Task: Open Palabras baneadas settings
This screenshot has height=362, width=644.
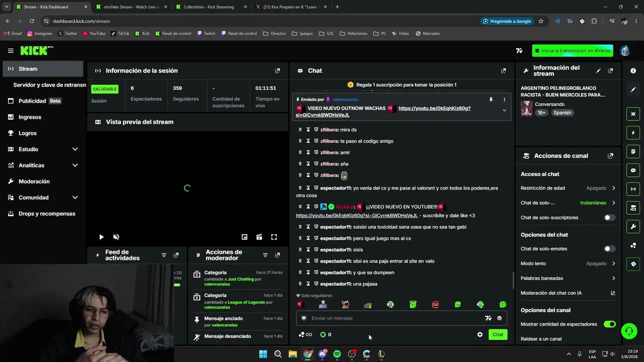Action: pyautogui.click(x=568, y=278)
